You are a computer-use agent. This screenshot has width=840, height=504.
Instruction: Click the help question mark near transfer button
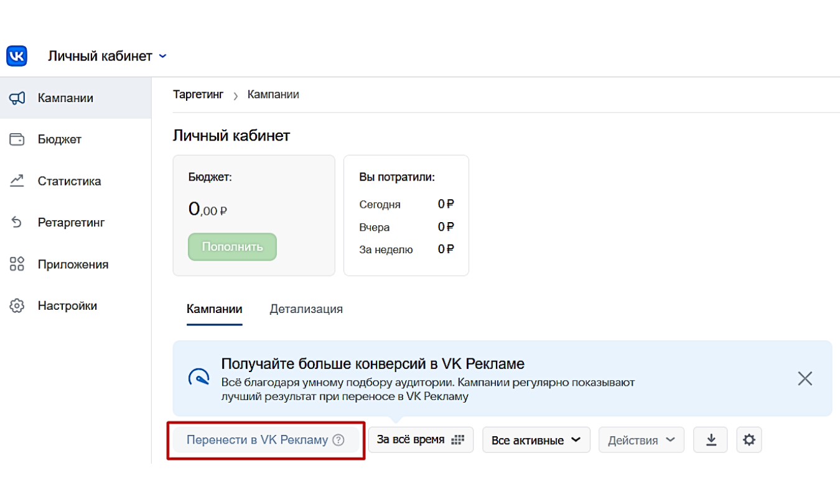(340, 440)
